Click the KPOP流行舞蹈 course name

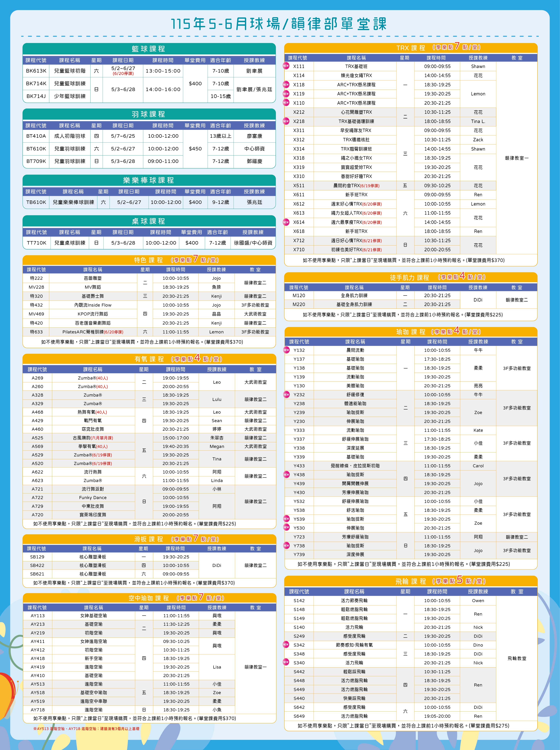pos(93,314)
